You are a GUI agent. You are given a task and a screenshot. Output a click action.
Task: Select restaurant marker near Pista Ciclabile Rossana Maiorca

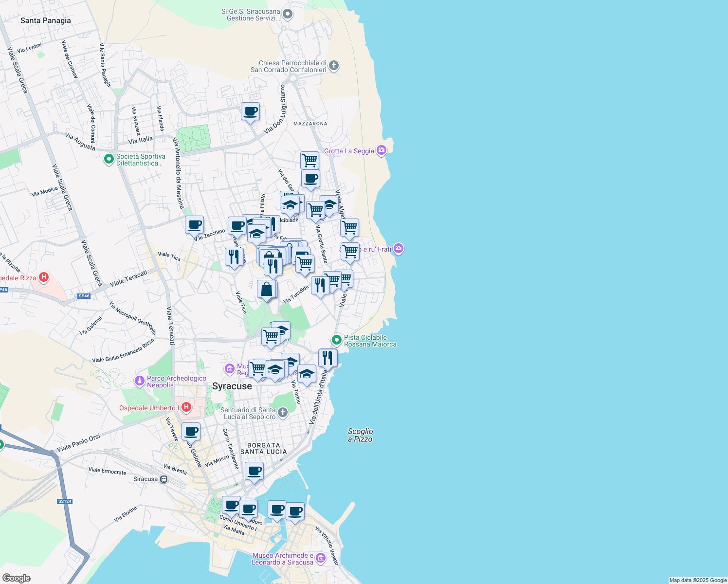(x=328, y=358)
